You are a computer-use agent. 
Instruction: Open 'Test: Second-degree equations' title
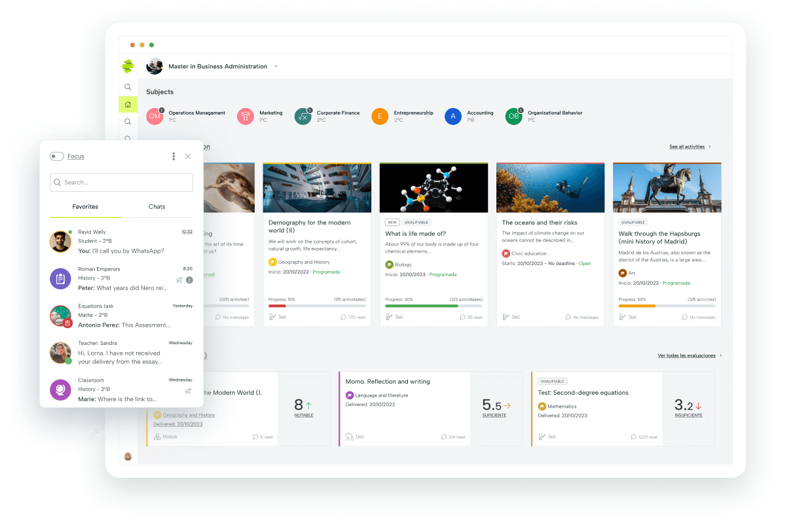583,393
